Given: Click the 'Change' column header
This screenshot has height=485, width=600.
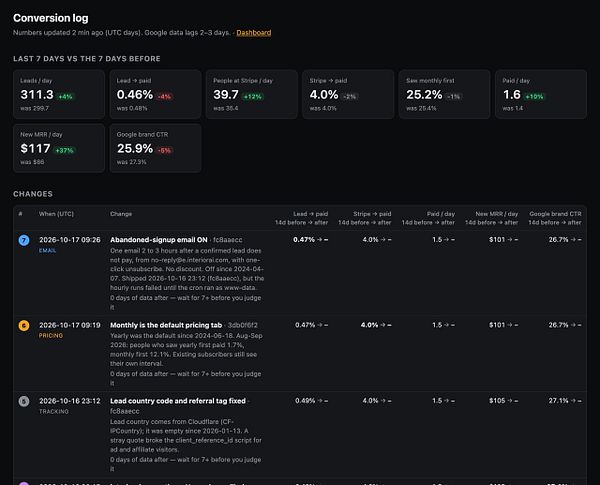Looking at the screenshot, I should pos(121,214).
